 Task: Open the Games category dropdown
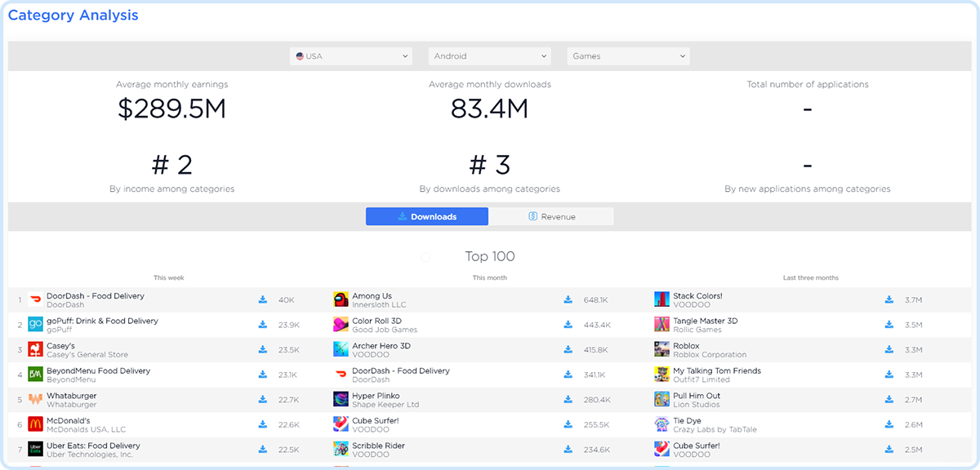[x=628, y=56]
